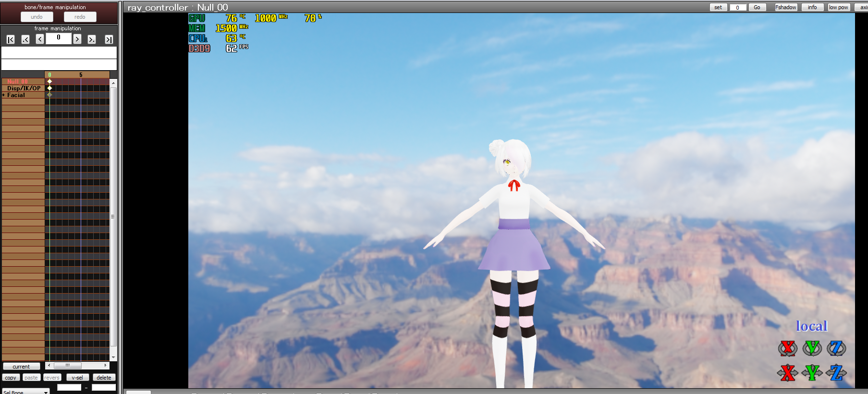Image resolution: width=868 pixels, height=394 pixels.
Task: Click the timeline vertical scrollbar up arrow
Action: click(x=113, y=83)
